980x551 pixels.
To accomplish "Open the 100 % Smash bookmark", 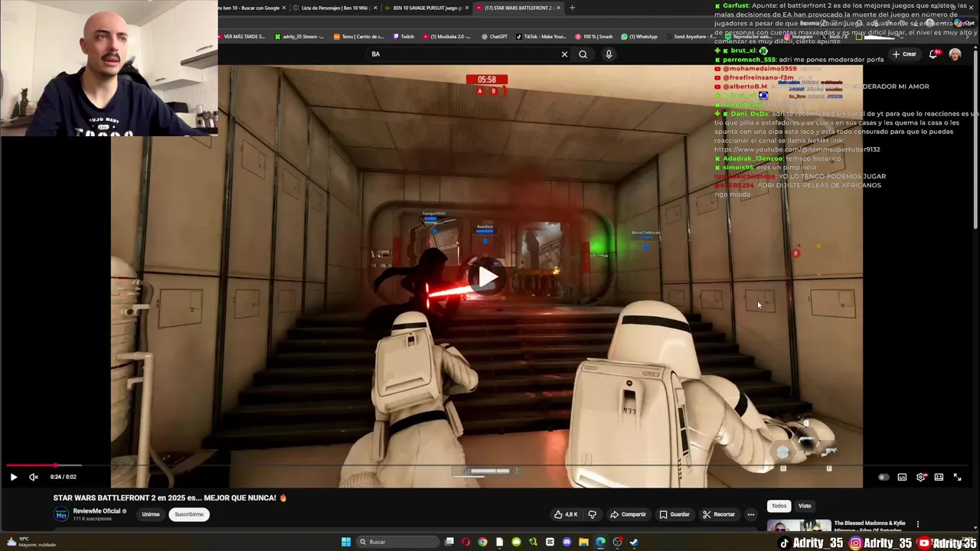I will (x=594, y=37).
